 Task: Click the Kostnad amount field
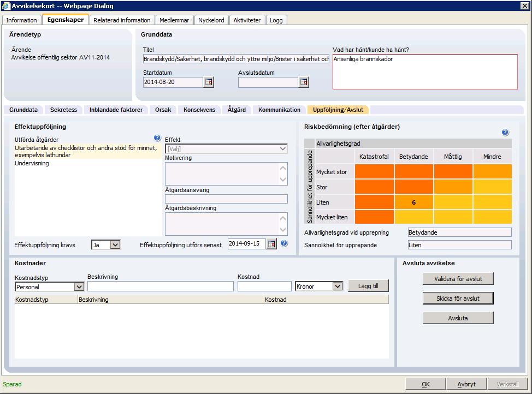click(264, 286)
